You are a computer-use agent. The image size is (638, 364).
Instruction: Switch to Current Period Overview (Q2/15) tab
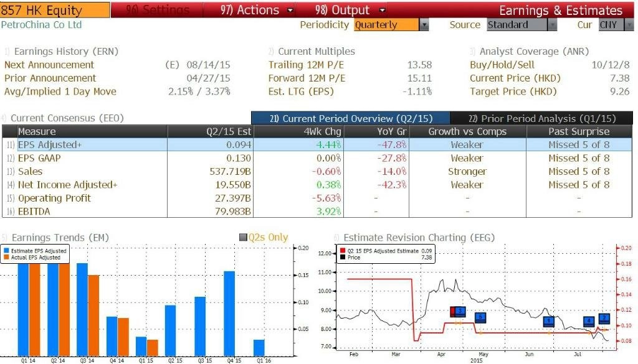(351, 118)
